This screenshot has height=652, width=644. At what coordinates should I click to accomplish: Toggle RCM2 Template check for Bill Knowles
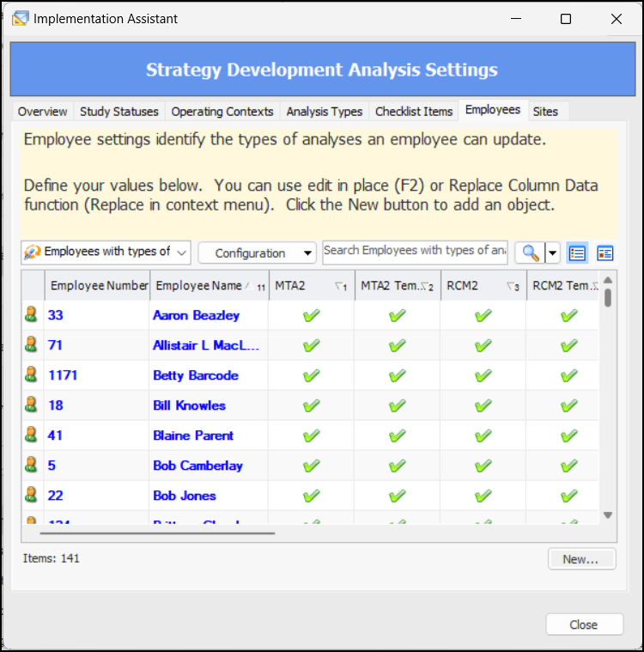tap(568, 405)
